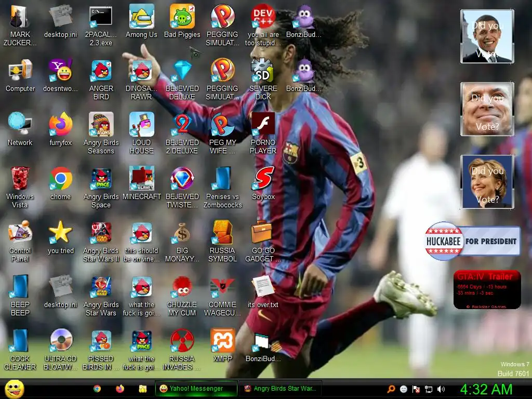The image size is (532, 399).
Task: Select the doesntwo... Yahoo Messenger shortcut
Action: 60,75
